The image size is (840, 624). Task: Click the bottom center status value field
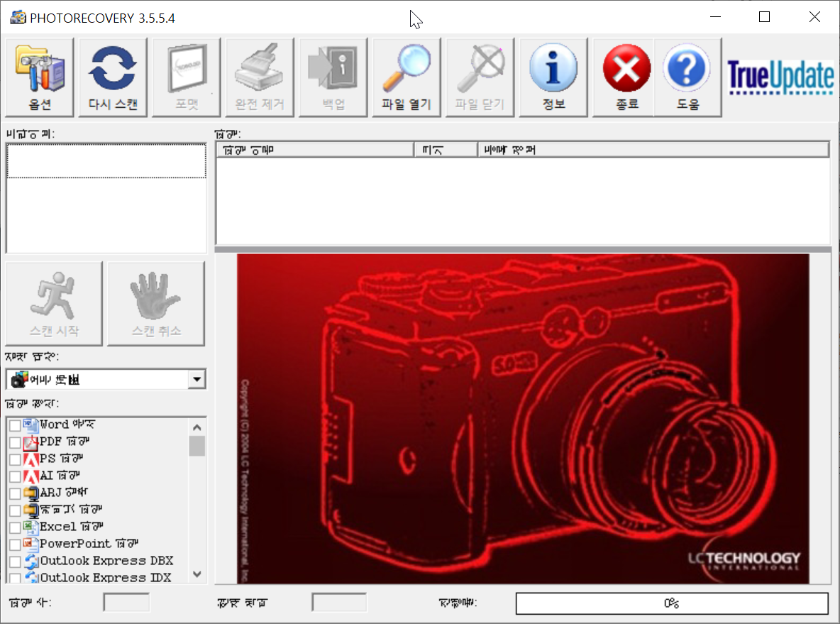339,603
